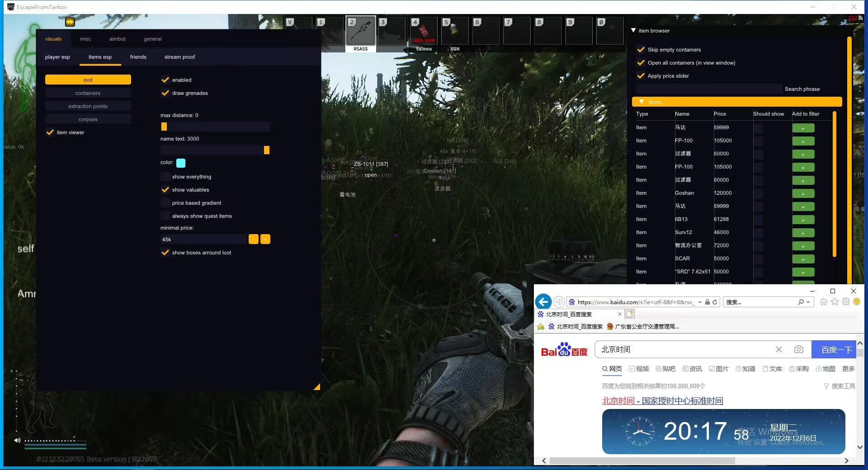
Task: Collapse the item browser panel
Action: click(x=633, y=31)
